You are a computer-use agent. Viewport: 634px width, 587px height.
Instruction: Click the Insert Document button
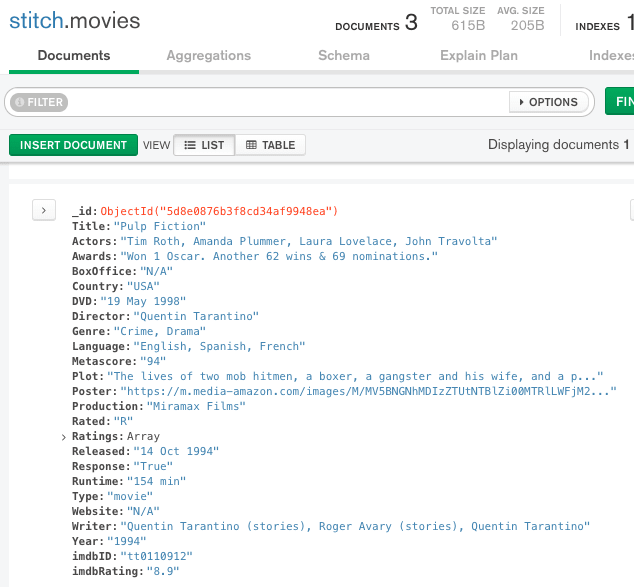coord(73,145)
